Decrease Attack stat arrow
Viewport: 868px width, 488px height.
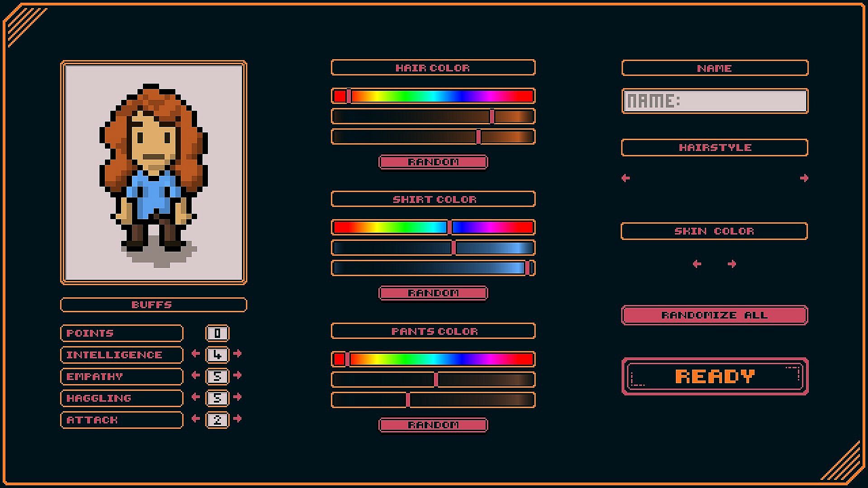tap(195, 419)
